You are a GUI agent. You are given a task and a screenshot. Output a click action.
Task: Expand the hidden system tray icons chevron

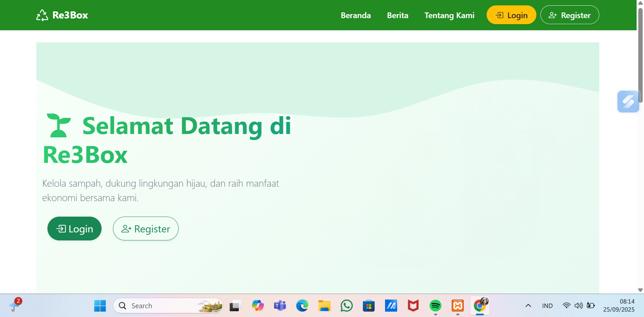tap(528, 306)
